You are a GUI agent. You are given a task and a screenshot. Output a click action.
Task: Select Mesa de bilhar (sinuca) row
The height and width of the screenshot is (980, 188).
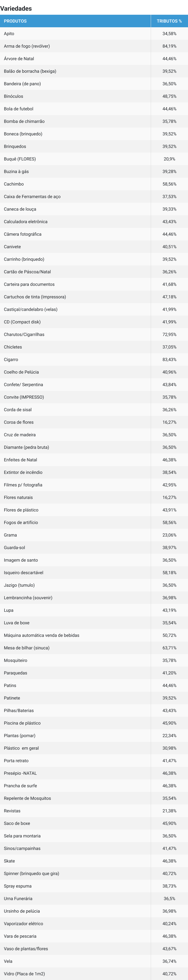click(x=27, y=648)
